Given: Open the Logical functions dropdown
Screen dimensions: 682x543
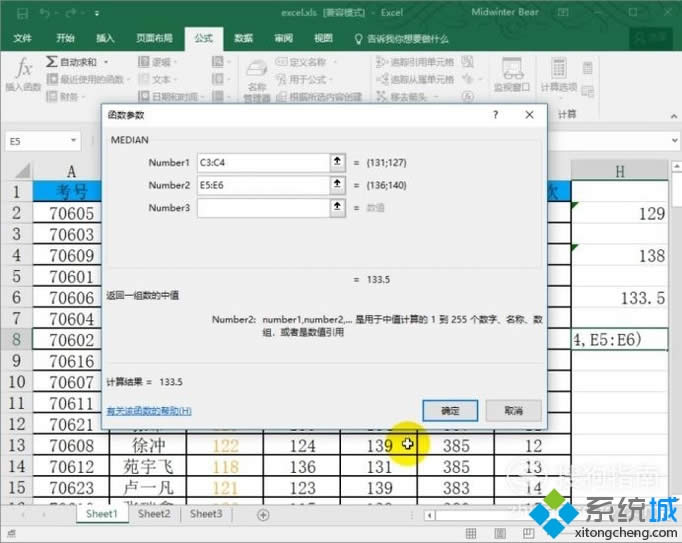Looking at the screenshot, I should [158, 62].
